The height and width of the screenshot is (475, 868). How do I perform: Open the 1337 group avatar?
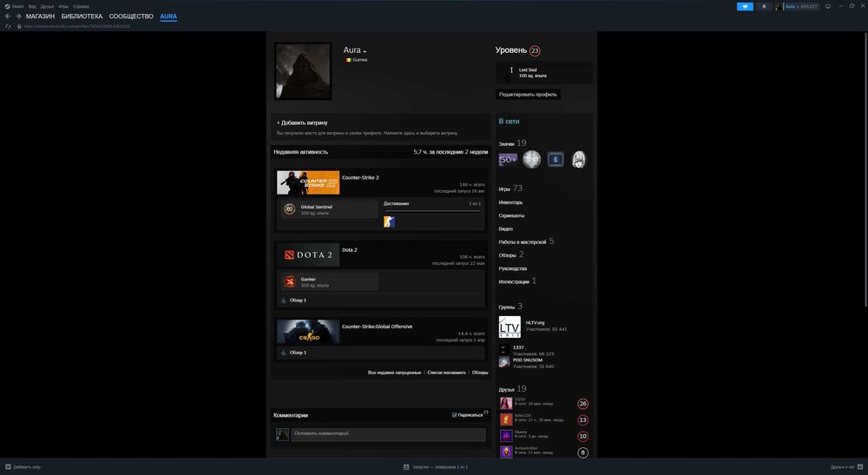coord(503,350)
